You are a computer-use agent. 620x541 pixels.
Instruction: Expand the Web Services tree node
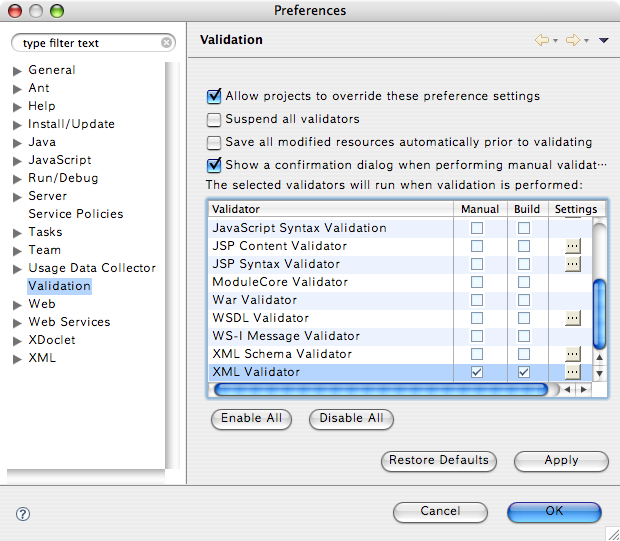[x=17, y=323]
